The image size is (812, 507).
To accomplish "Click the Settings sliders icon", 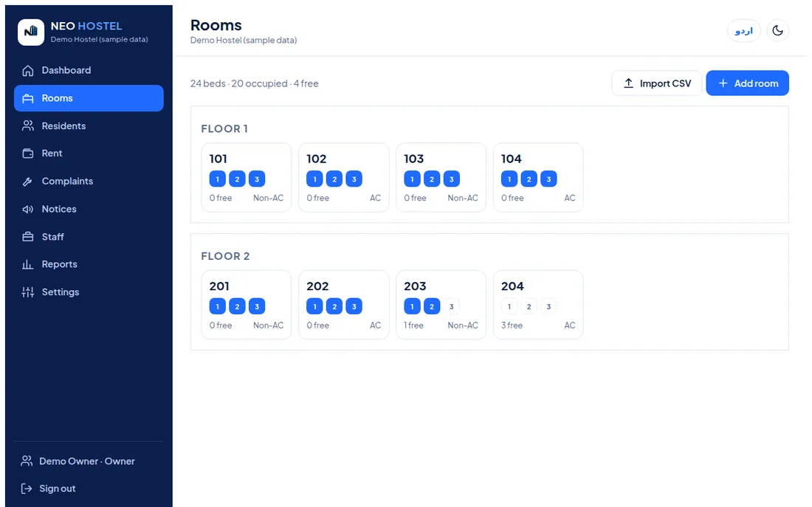I will [28, 292].
